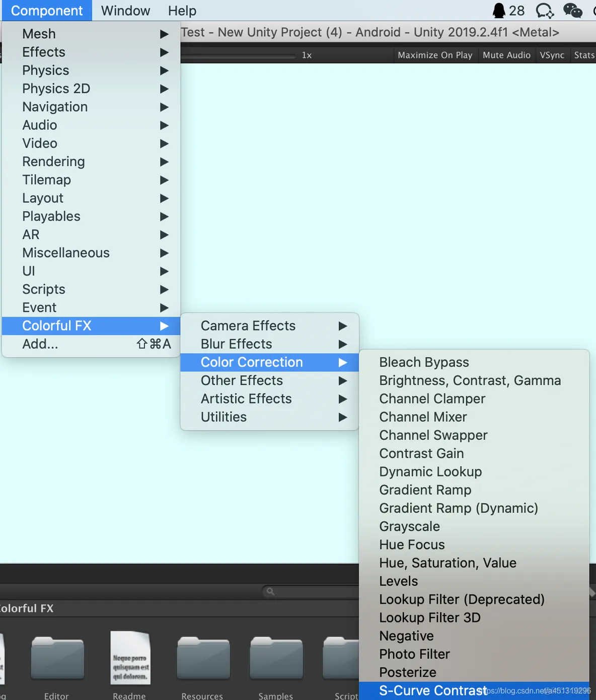The width and height of the screenshot is (596, 700).
Task: Open the Scripts folder icon
Action: click(341, 659)
